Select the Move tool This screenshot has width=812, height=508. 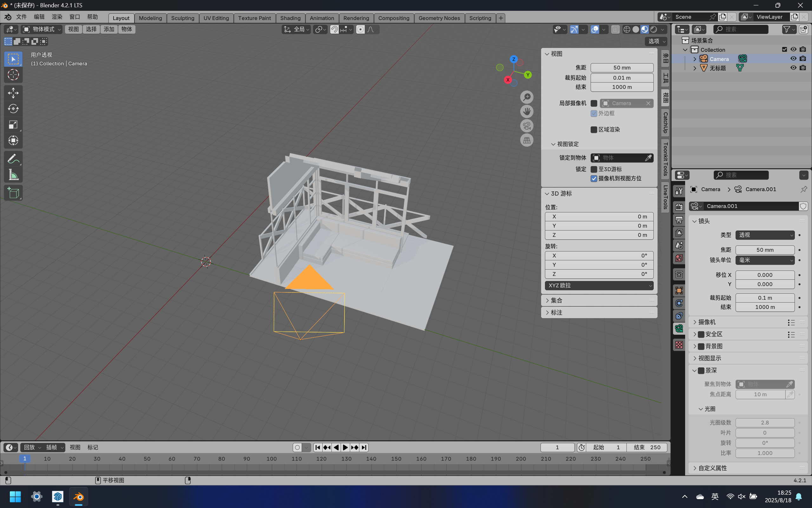tap(13, 93)
